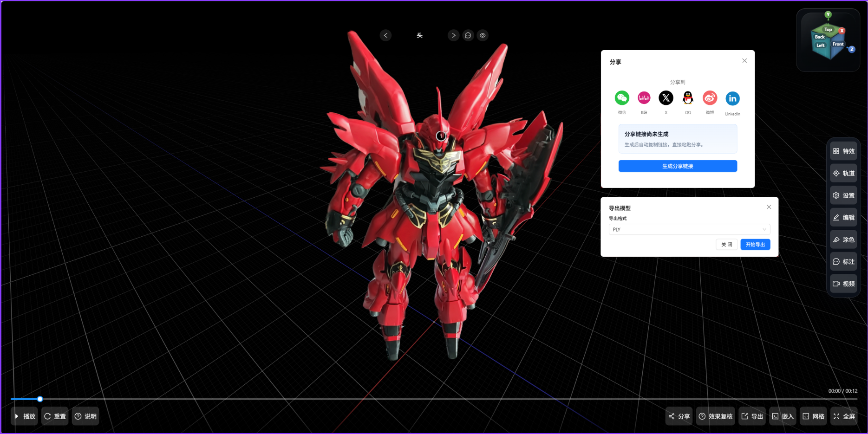Go to next annotation with right arrow
This screenshot has width=868, height=434.
point(454,35)
